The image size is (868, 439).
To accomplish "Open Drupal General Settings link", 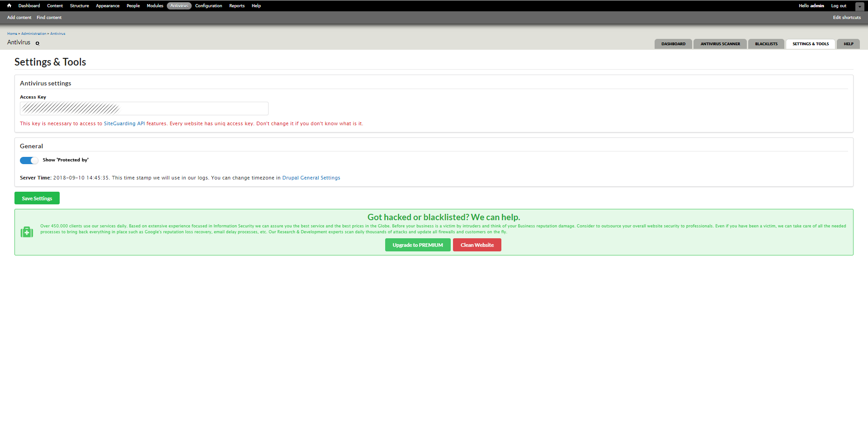I will click(x=311, y=178).
